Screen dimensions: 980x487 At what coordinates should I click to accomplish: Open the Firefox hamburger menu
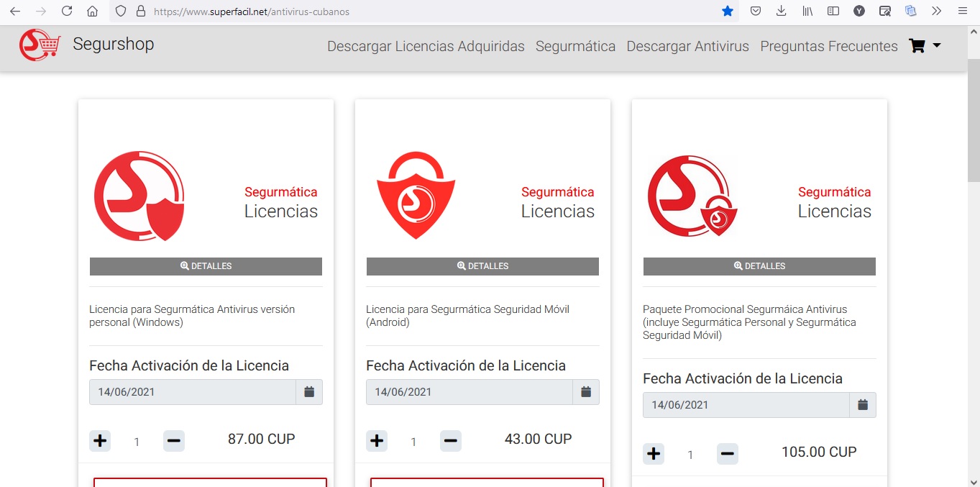coord(963,12)
